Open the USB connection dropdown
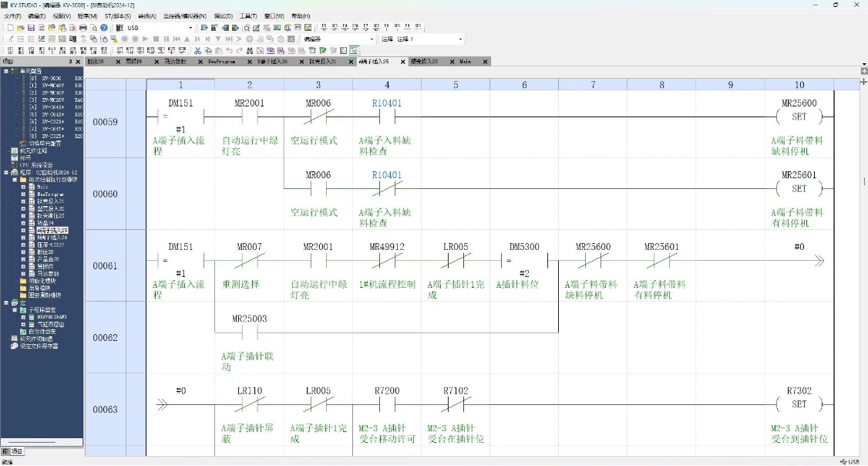Image resolution: width=868 pixels, height=466 pixels. (190, 28)
